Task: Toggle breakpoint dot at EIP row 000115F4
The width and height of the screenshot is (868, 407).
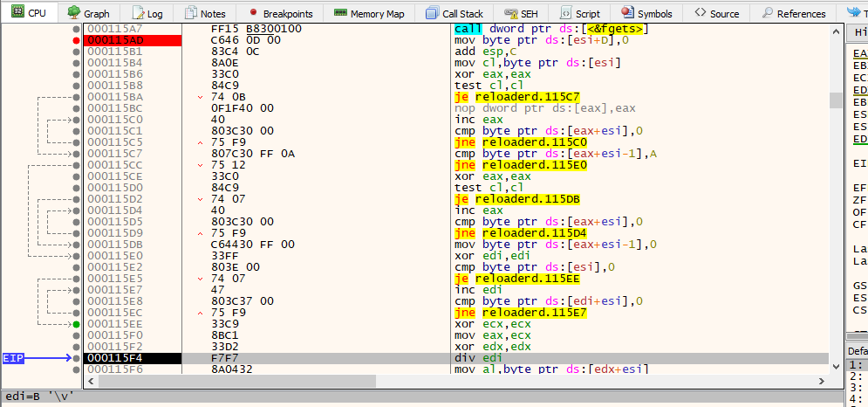Action: coord(76,358)
